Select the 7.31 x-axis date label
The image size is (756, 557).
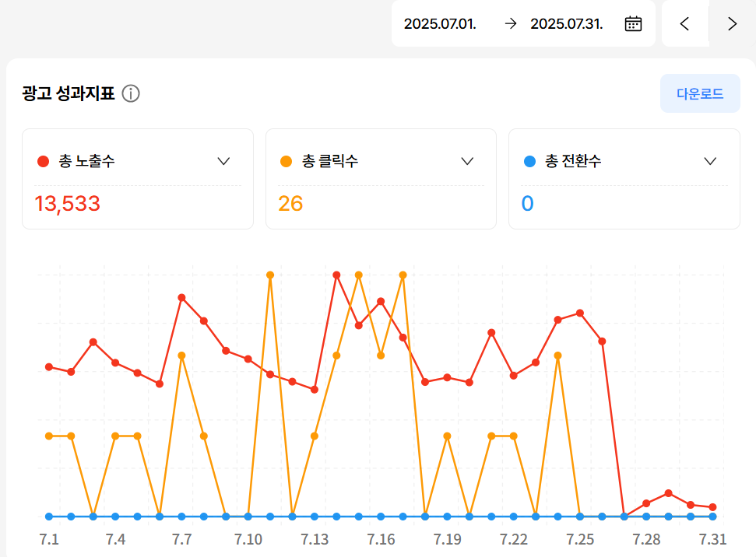pos(712,539)
